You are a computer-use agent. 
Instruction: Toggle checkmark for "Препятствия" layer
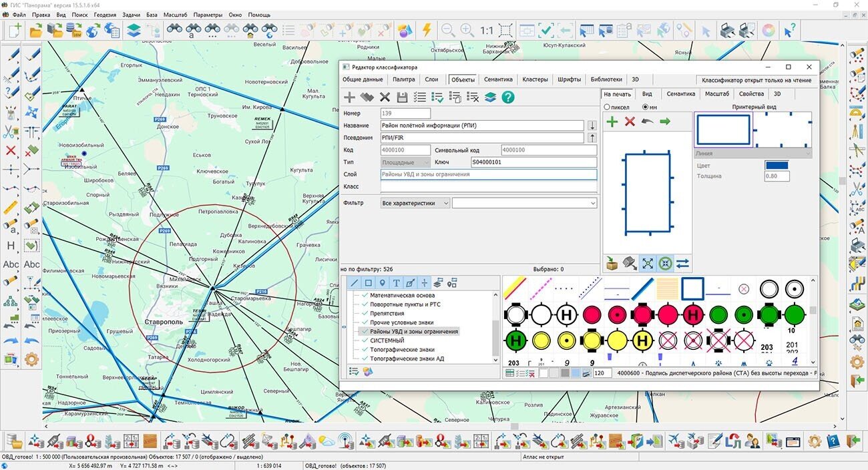365,313
